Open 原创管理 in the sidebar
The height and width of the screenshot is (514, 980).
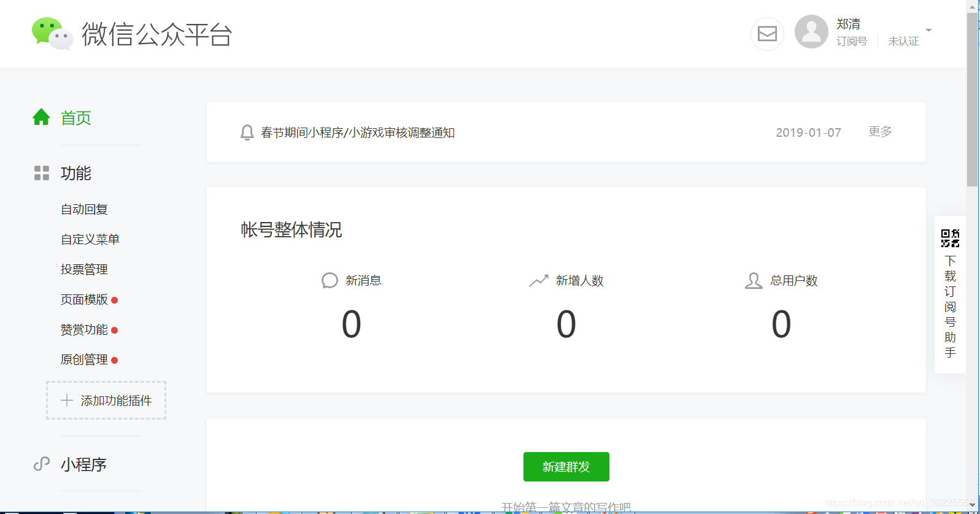(x=84, y=359)
